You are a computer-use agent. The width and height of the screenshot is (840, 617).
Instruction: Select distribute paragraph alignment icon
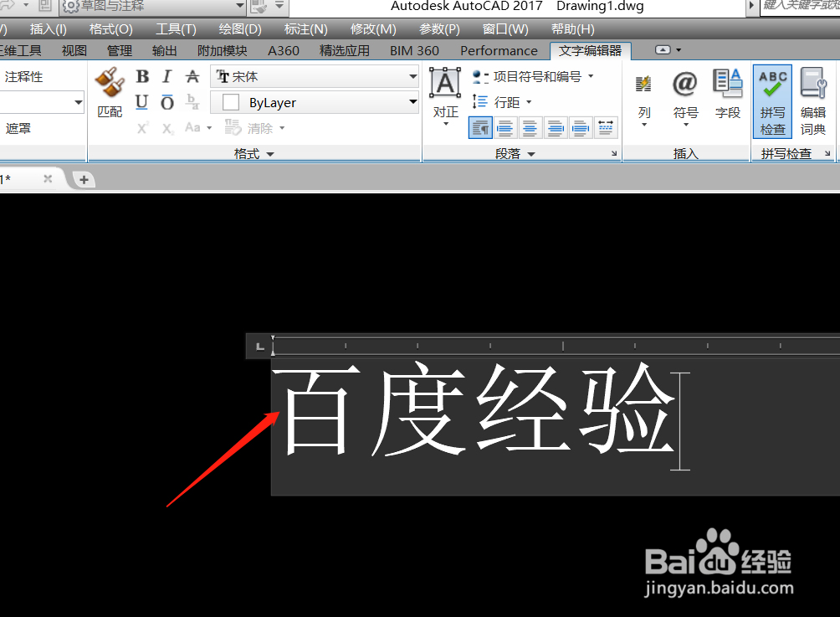tap(606, 128)
